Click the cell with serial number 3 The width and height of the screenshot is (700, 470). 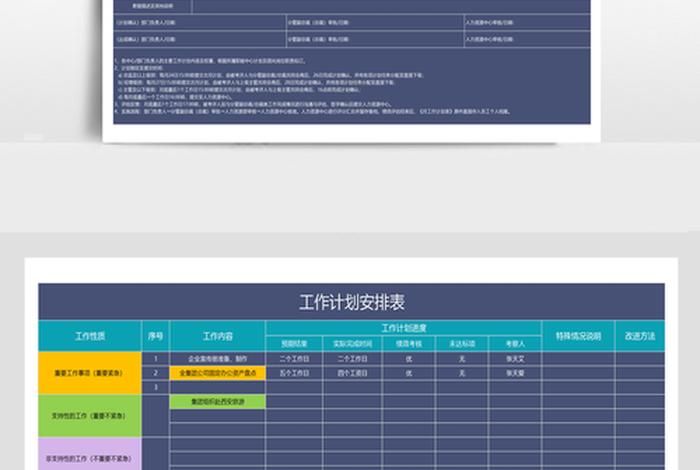coord(155,387)
